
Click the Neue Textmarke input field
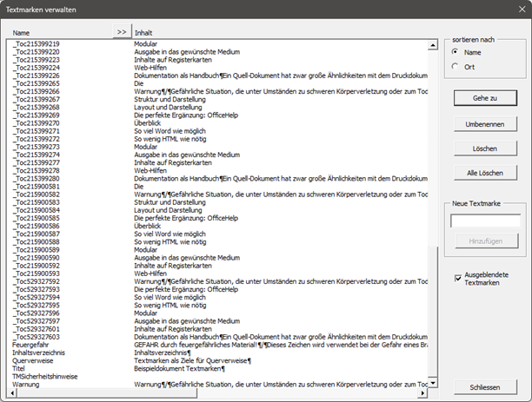click(x=485, y=221)
